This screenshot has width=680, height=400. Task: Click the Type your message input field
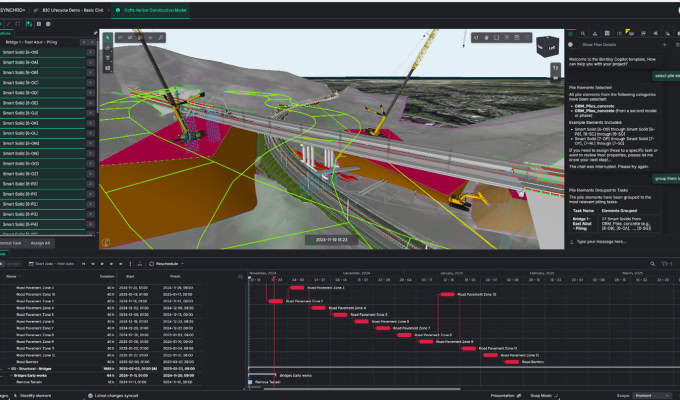click(x=620, y=242)
